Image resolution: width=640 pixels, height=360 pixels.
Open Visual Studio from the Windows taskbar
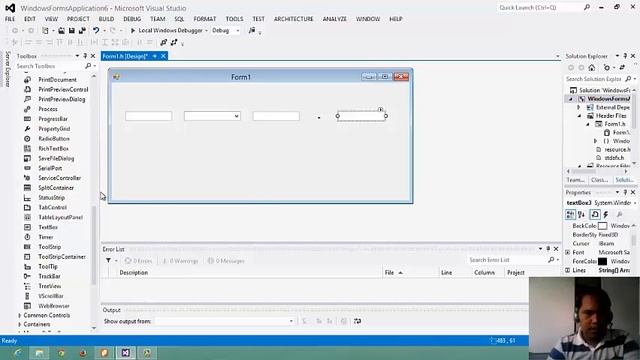pyautogui.click(x=125, y=353)
